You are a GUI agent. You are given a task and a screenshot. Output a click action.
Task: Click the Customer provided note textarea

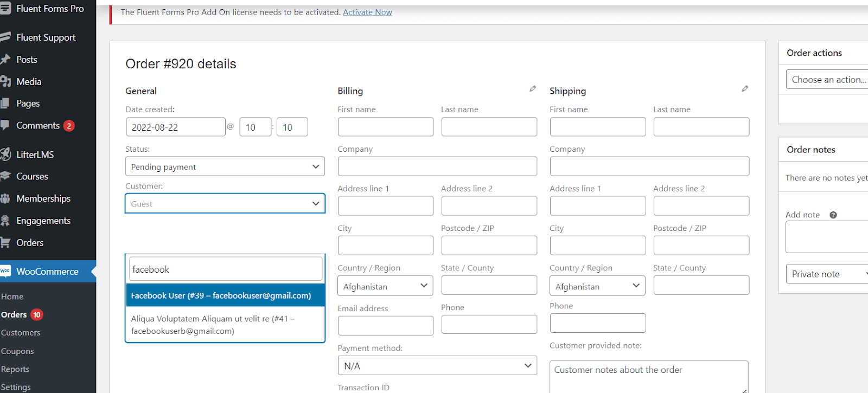649,377
